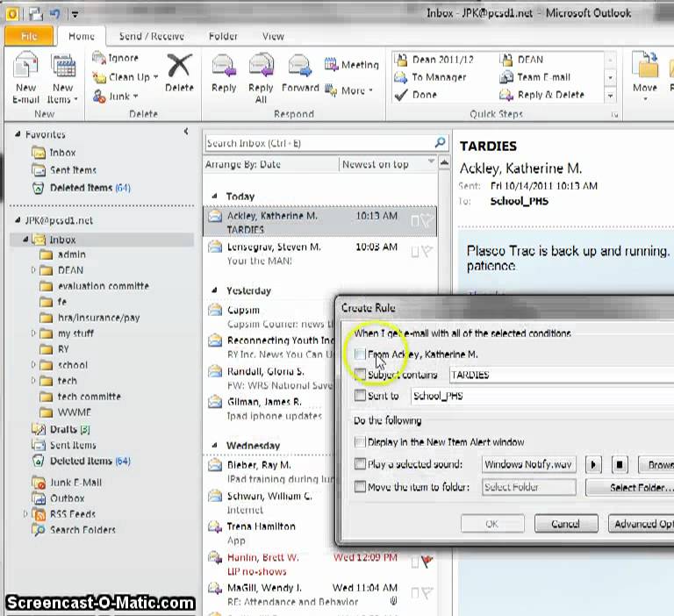Flag the Ackley, Katherine M. message
Image resolution: width=674 pixels, height=616 pixels.
(427, 221)
